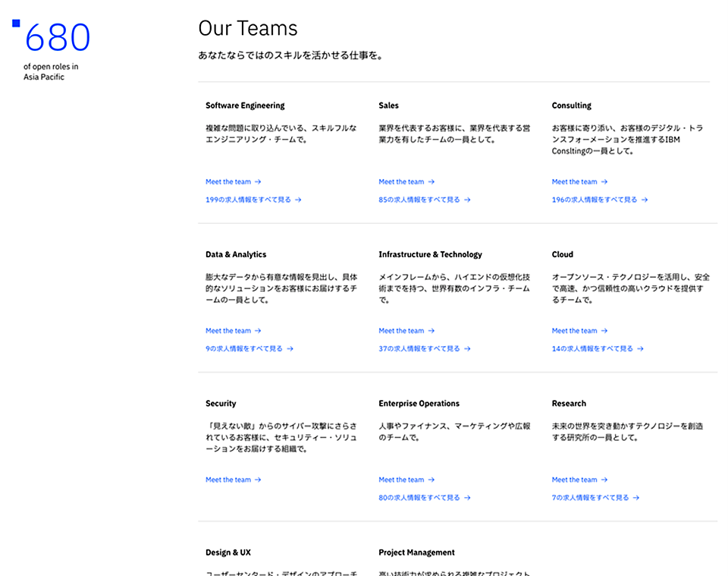Screen dimensions: 728x576
Task: Click arrow icon beside Software Engineering Meet the team
Action: click(x=258, y=182)
